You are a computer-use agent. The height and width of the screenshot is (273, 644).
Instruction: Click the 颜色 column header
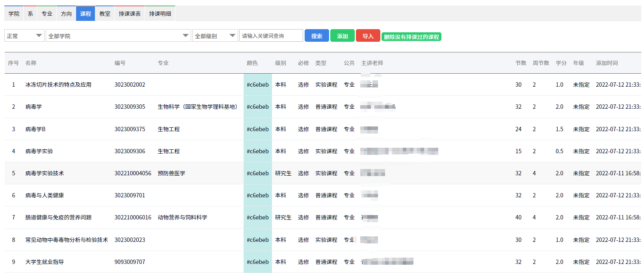click(252, 63)
